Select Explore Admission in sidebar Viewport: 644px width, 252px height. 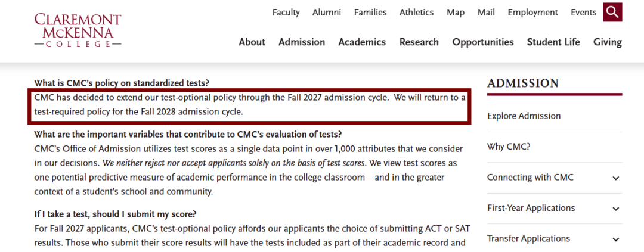tap(524, 116)
